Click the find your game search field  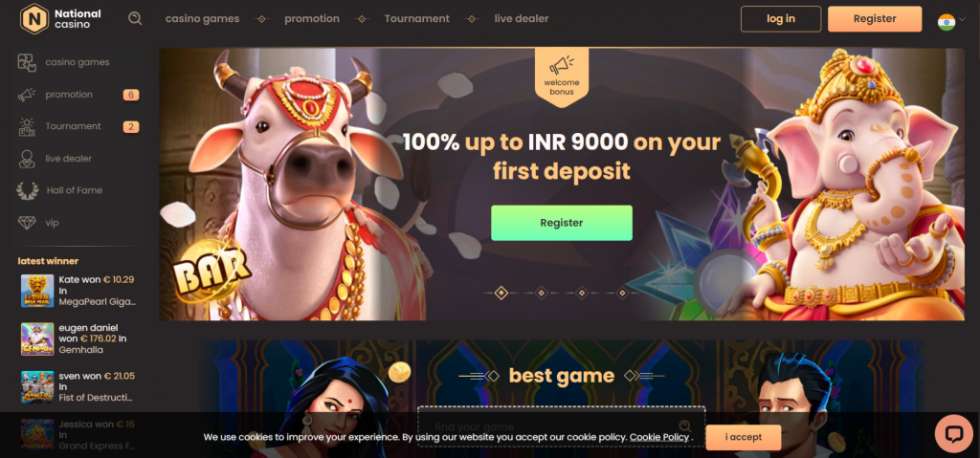561,426
